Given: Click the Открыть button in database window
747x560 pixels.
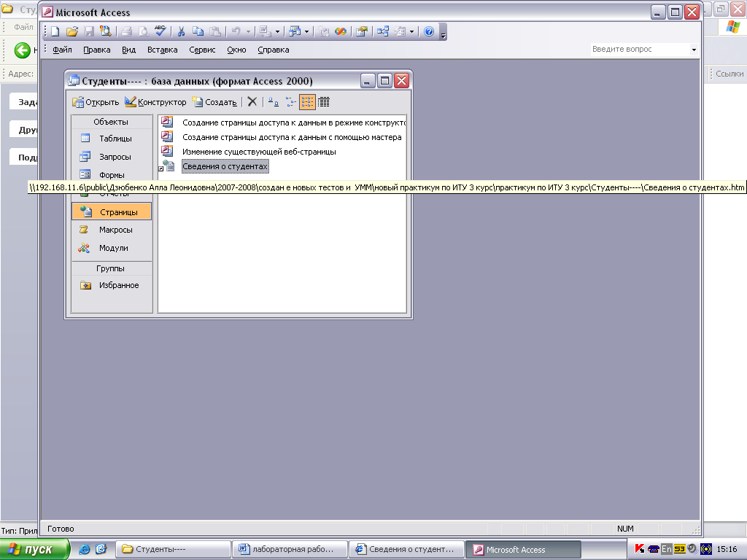Looking at the screenshot, I should (96, 102).
